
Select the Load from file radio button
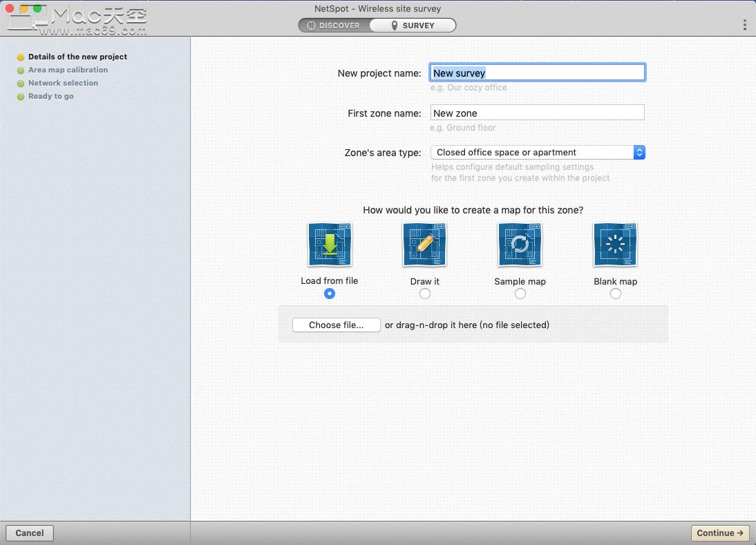pos(330,294)
